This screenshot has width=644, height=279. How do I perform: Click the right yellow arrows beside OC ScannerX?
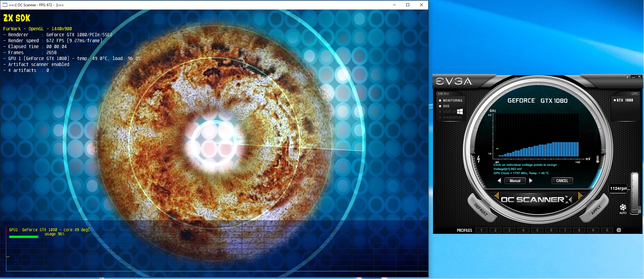[580, 196]
